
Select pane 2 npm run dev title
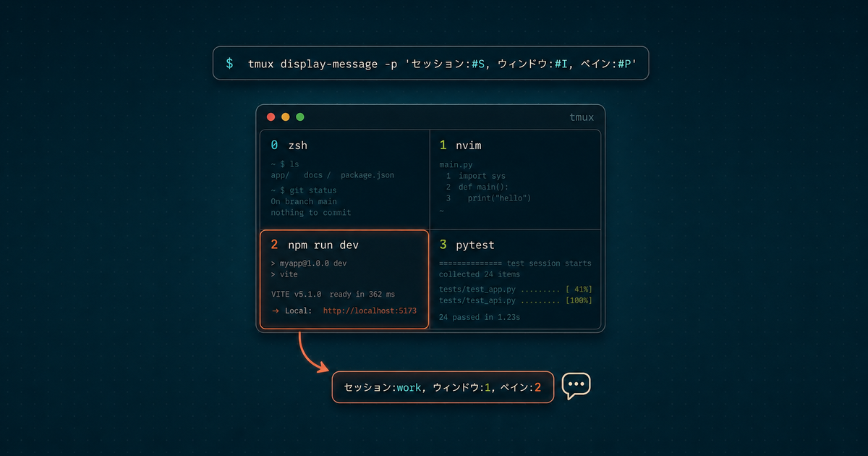[315, 245]
